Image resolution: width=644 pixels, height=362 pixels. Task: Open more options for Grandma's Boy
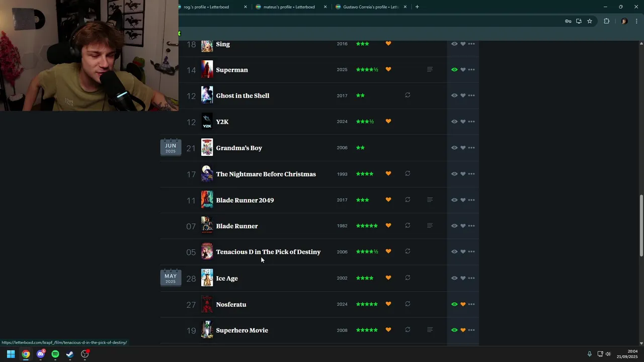pos(471,148)
